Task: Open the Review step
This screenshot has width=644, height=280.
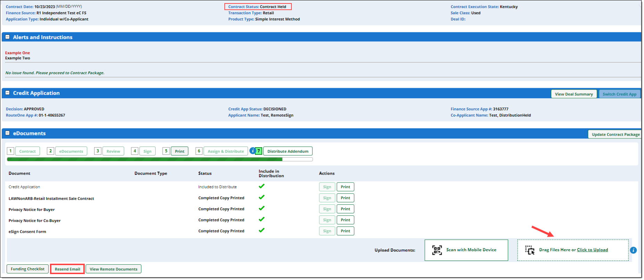Action: (113, 151)
